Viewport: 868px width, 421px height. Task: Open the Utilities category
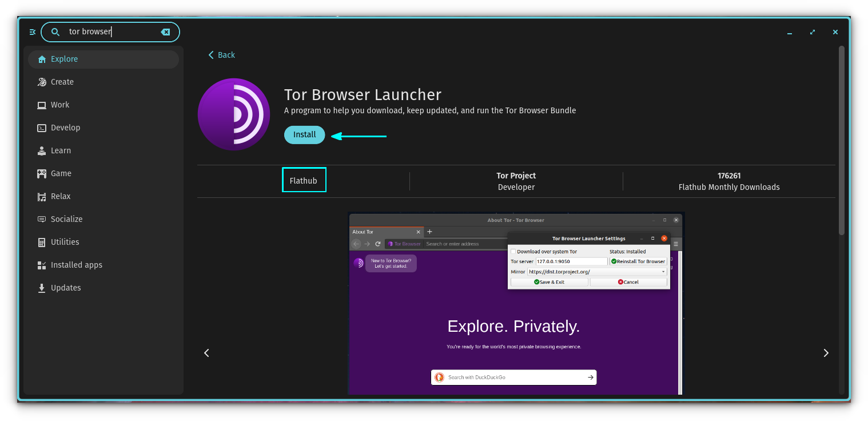click(103, 242)
